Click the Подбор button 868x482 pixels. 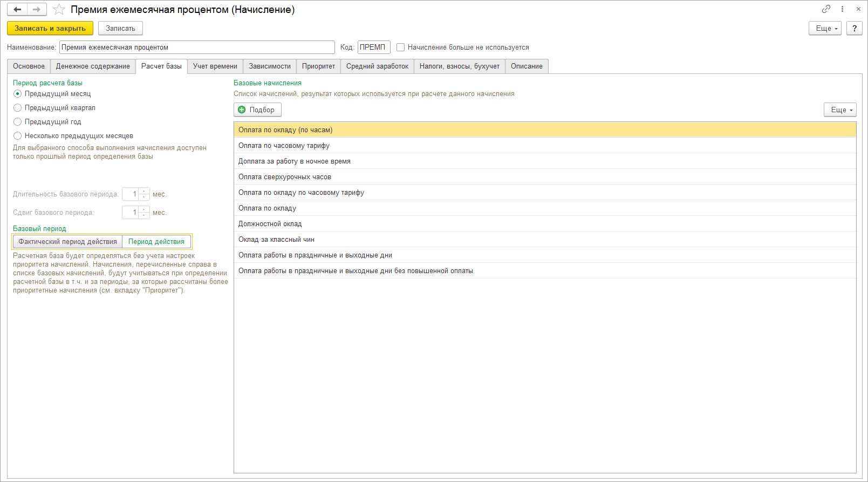pos(257,110)
